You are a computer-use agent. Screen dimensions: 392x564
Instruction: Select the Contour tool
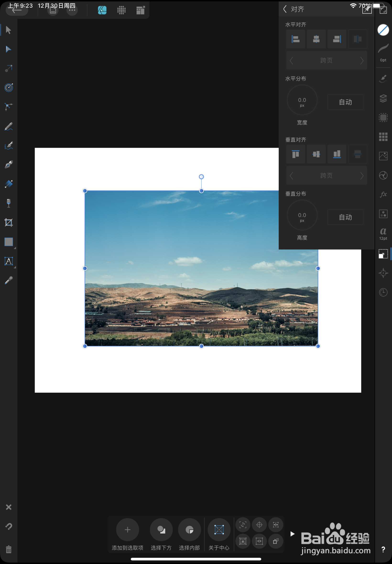click(9, 88)
